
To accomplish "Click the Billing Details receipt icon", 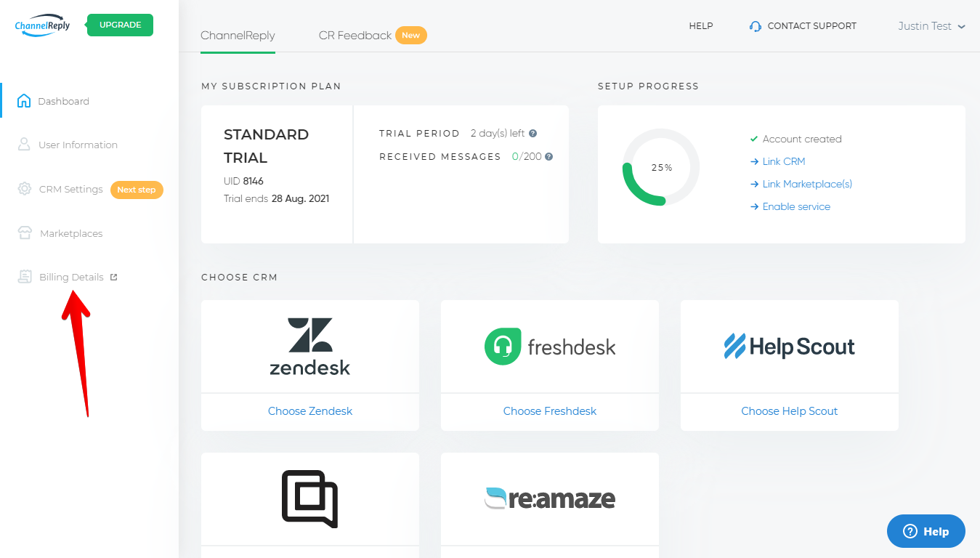I will (25, 277).
